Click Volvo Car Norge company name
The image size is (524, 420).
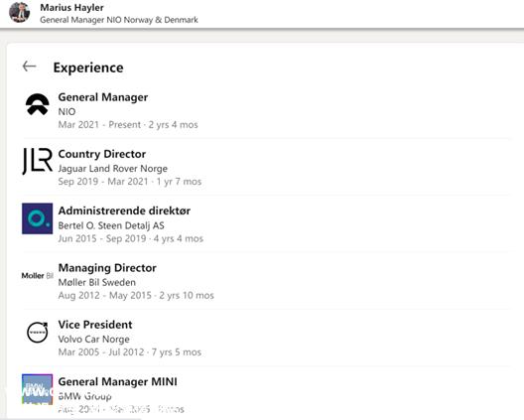point(94,339)
